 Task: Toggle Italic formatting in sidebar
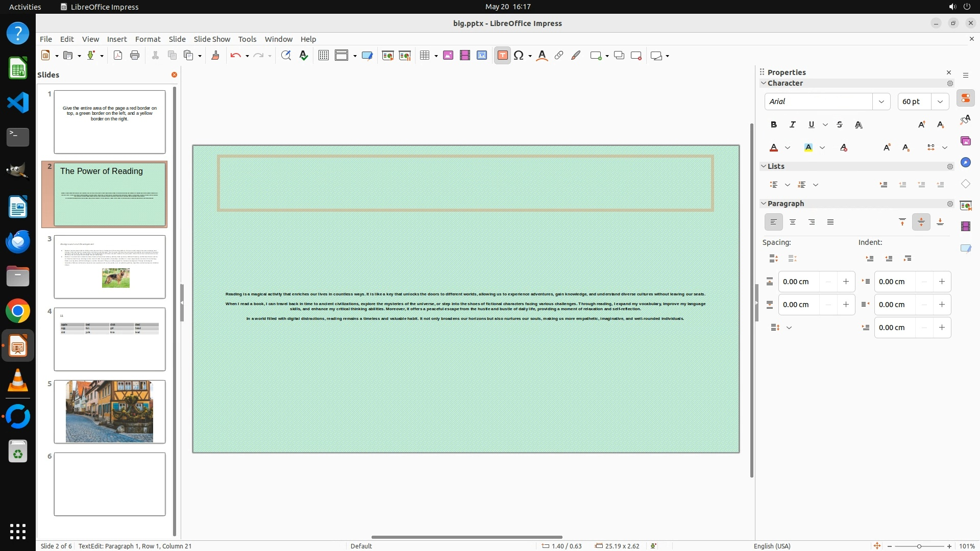point(792,124)
